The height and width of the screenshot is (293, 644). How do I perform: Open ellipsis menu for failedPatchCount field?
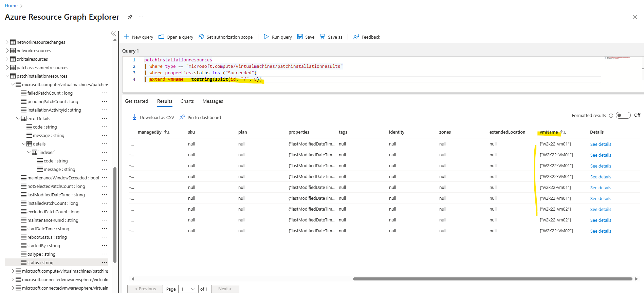105,93
